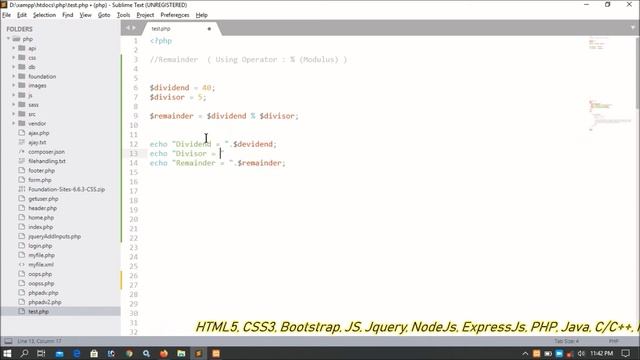Open Firefox from the taskbar

(x=164, y=353)
